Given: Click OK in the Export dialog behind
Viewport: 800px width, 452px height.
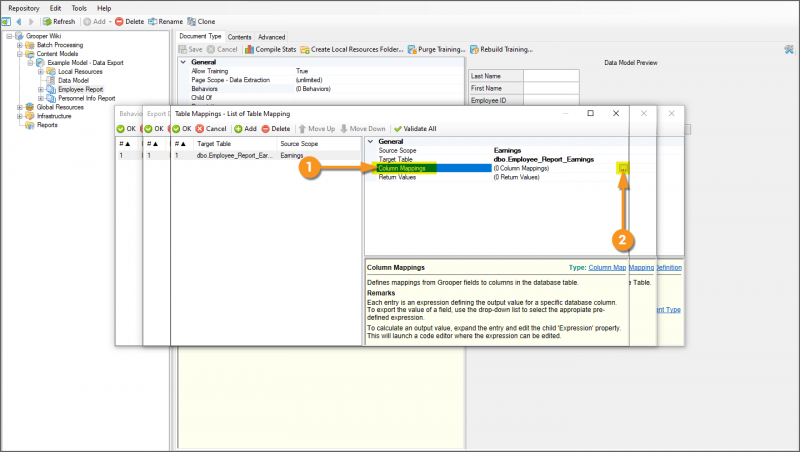Looking at the screenshot, I should [x=154, y=129].
